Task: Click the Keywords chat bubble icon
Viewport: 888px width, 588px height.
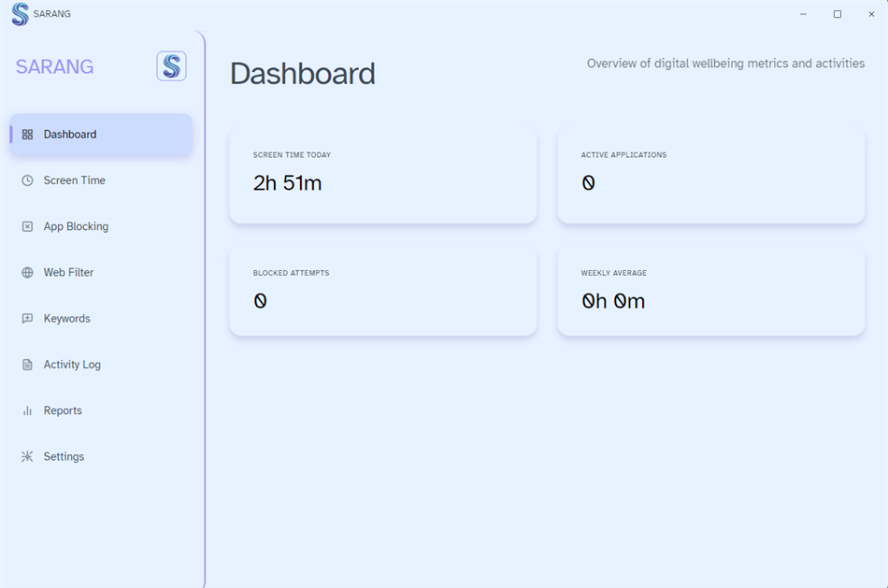Action: click(x=27, y=319)
